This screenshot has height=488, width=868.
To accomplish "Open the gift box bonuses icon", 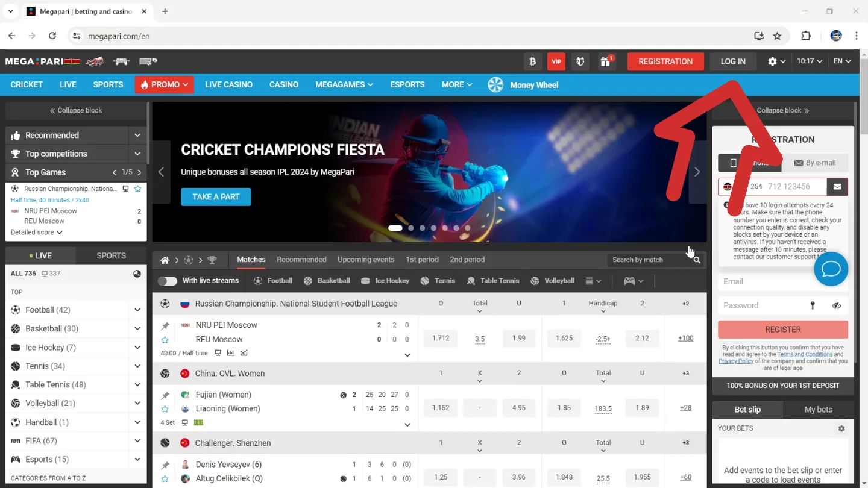I will coord(606,61).
